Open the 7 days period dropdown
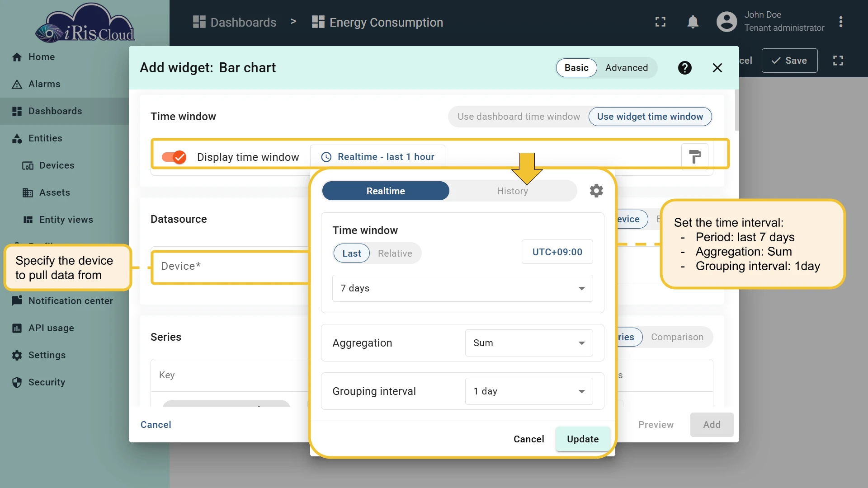Screen dimensions: 868x488 462,288
